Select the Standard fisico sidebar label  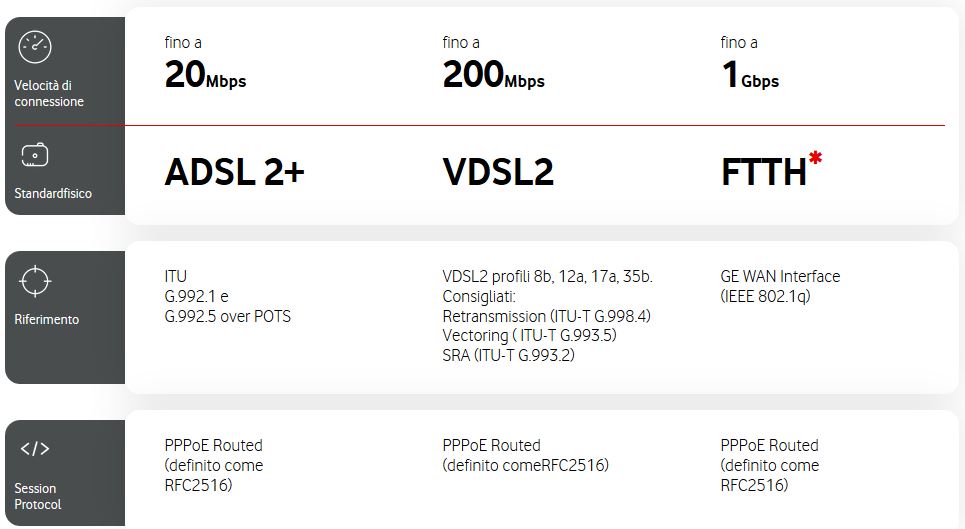[x=52, y=193]
